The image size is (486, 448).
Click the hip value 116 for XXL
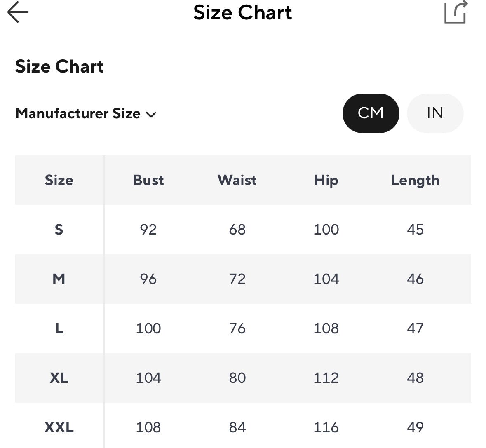click(326, 427)
